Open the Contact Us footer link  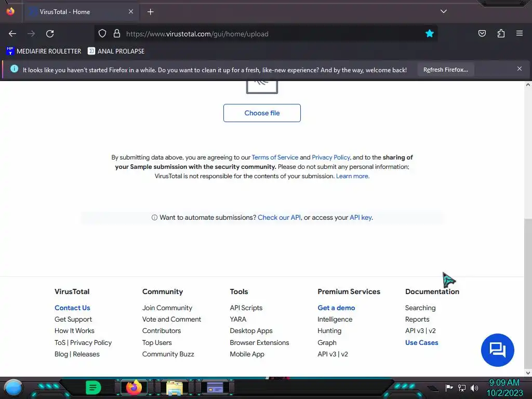pyautogui.click(x=72, y=308)
